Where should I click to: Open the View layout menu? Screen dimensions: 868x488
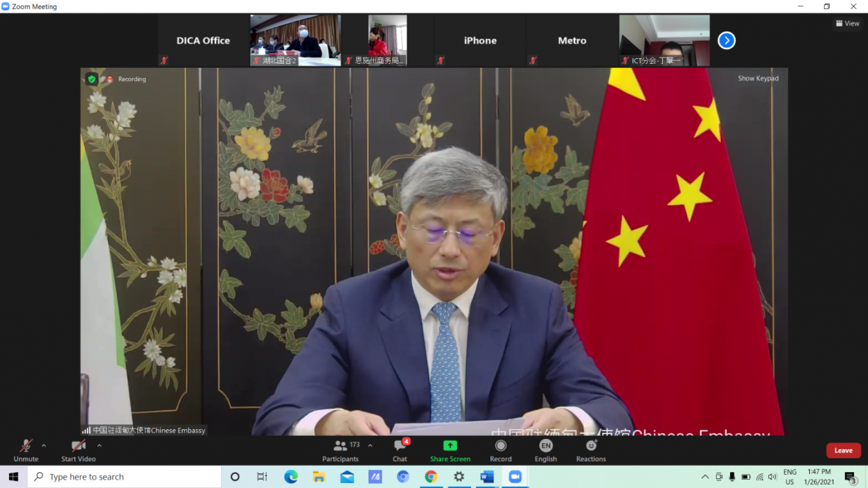[847, 24]
